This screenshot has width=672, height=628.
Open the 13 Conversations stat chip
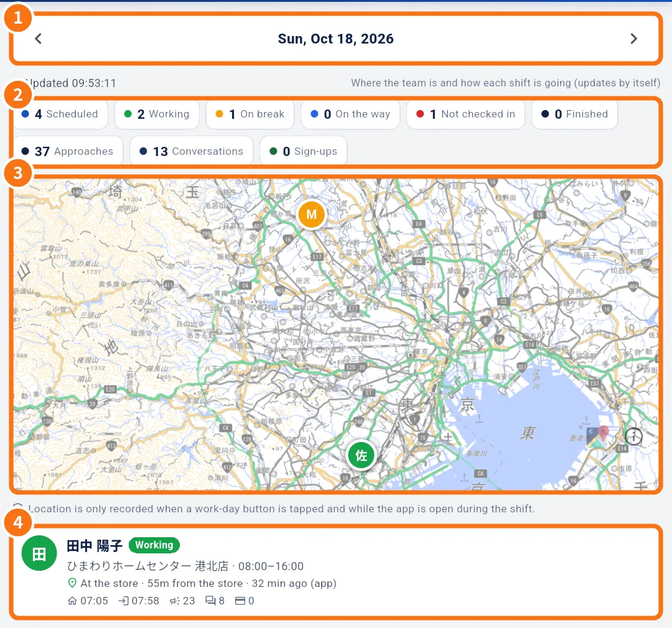(192, 151)
